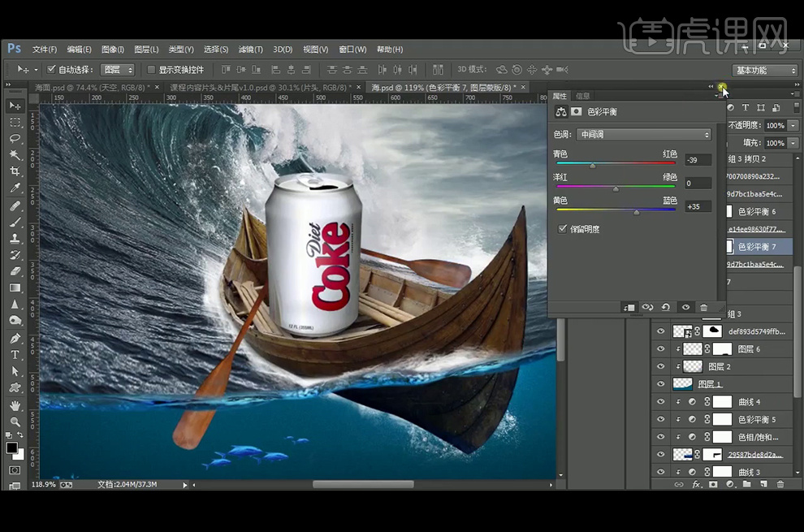This screenshot has width=804, height=532.
Task: Activate the Zoom tool
Action: tap(15, 422)
